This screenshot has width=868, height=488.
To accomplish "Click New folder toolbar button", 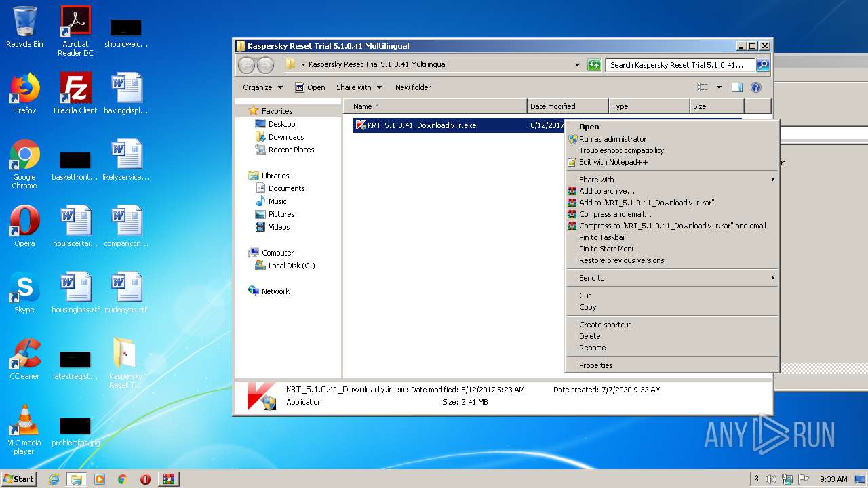I will click(x=413, y=87).
